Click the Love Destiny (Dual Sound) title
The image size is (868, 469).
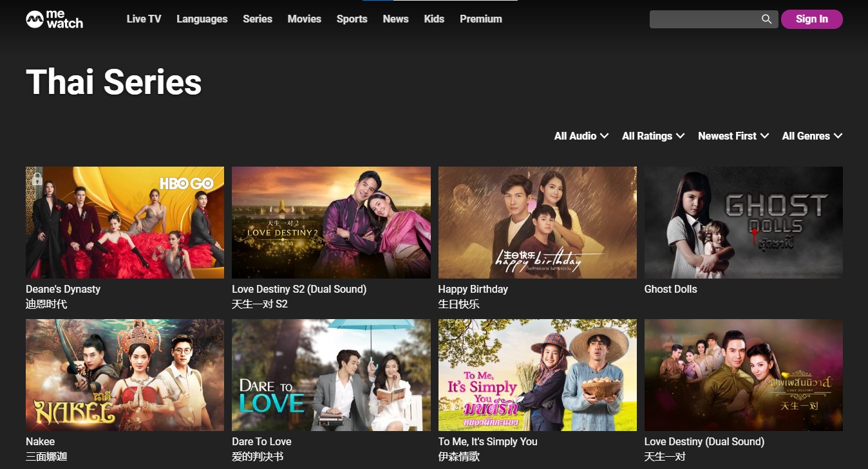pyautogui.click(x=704, y=441)
